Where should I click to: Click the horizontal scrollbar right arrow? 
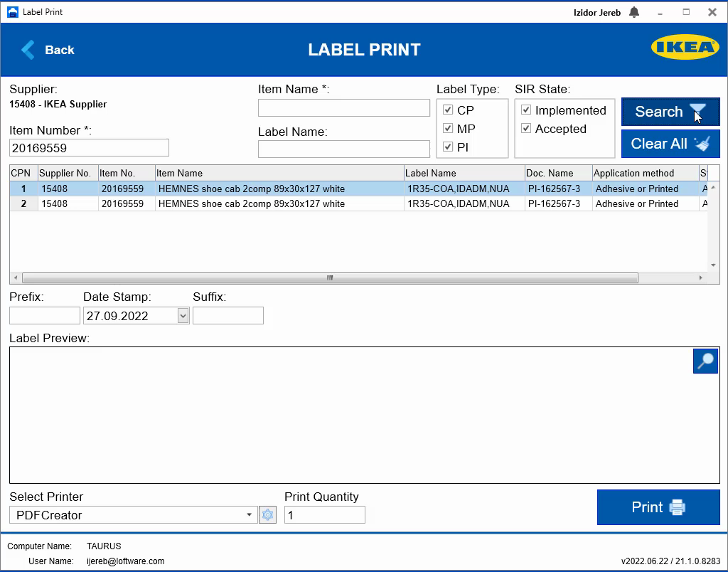[700, 278]
